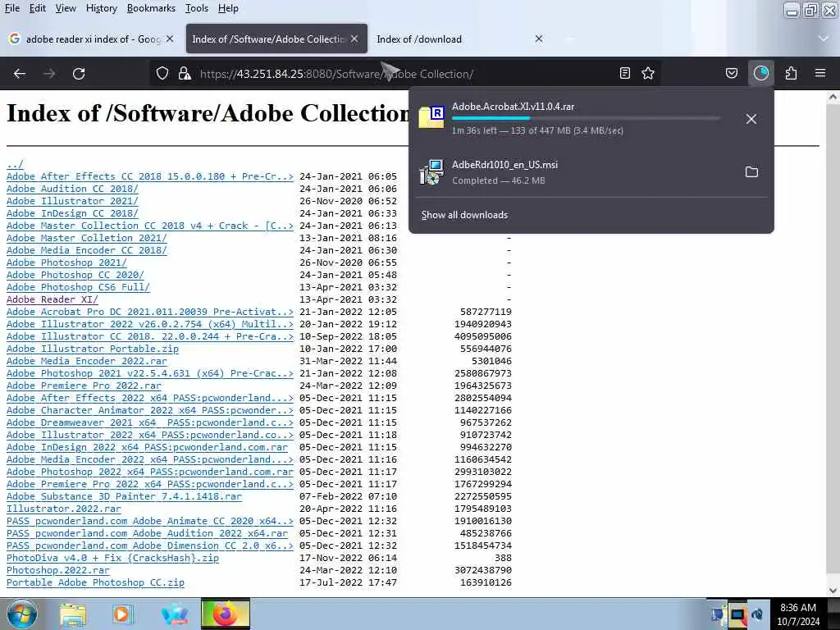Open the History menu
Screen dimensions: 840x630
click(x=101, y=8)
